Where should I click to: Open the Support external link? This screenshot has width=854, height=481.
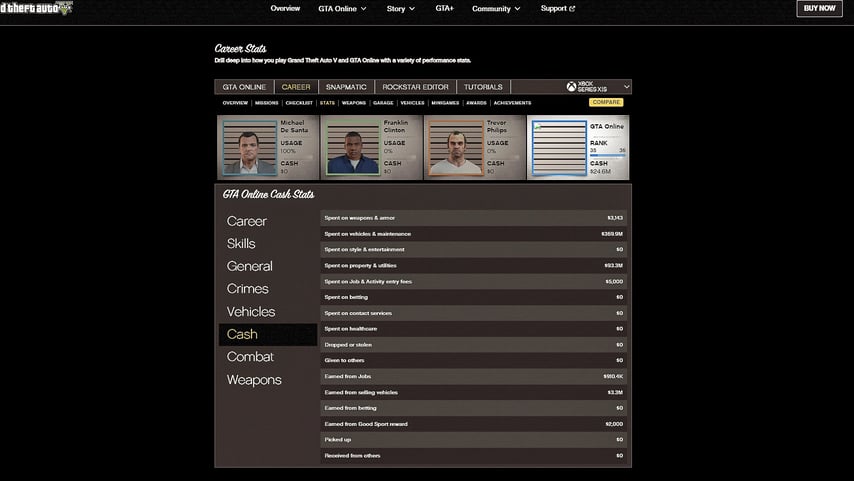coord(557,9)
